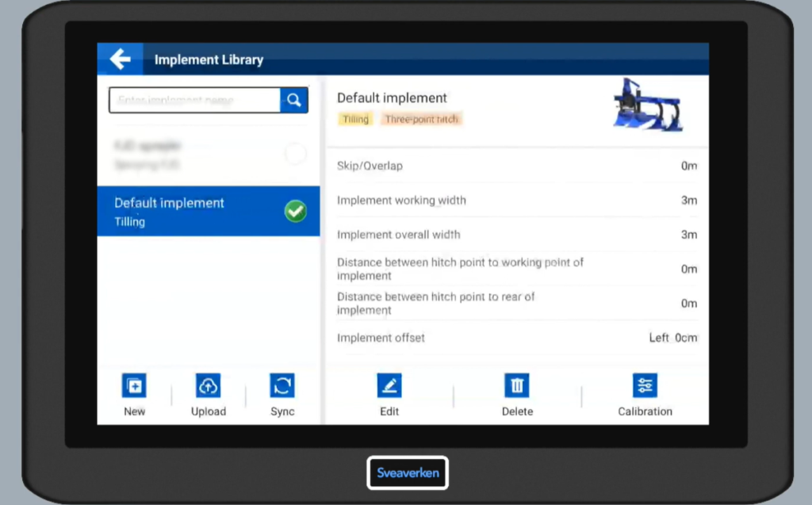Delete the selected implement
This screenshot has height=505, width=812.
[517, 395]
